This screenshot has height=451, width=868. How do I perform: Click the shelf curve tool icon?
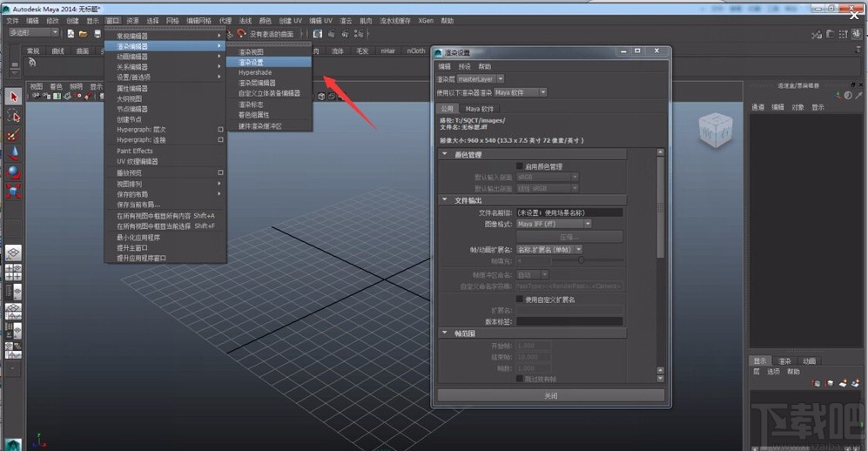32,63
